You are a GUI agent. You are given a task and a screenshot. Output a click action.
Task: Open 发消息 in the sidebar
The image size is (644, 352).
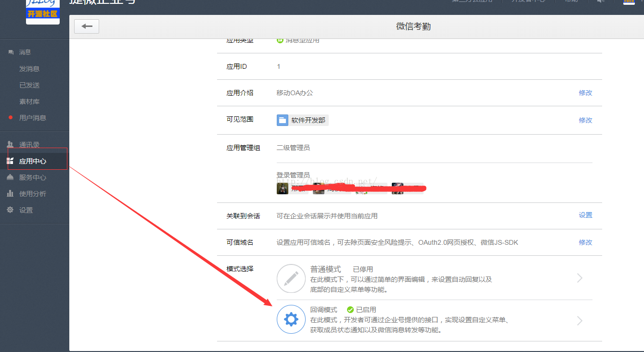(x=29, y=69)
